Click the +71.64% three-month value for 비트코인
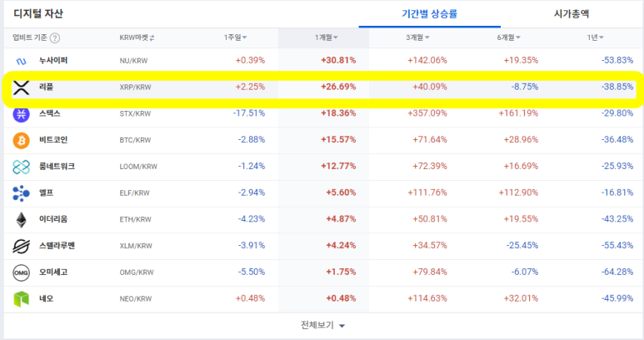 (x=430, y=140)
